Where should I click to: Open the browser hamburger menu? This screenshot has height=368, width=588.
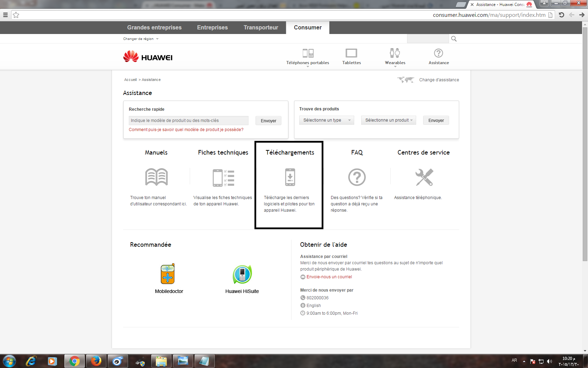5,15
